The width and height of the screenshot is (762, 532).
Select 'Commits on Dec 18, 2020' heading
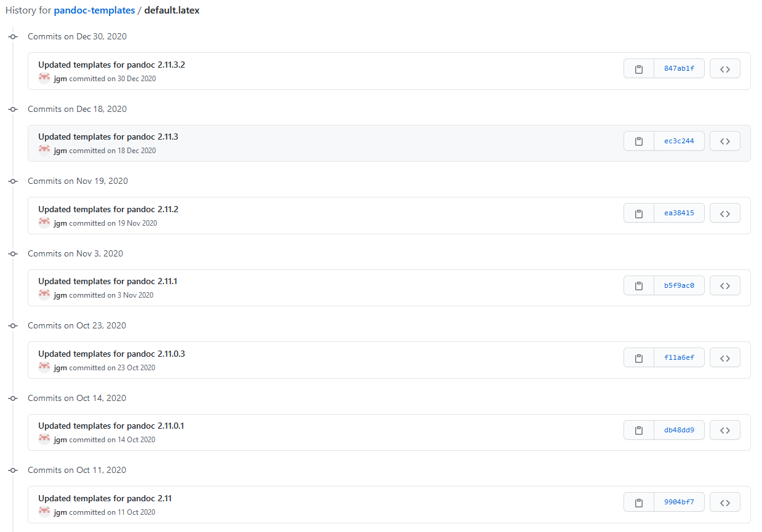click(77, 109)
